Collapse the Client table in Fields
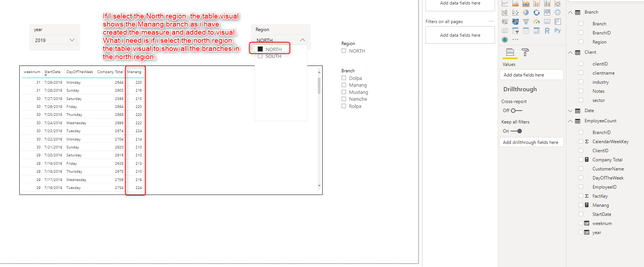644x267 pixels. 570,53
